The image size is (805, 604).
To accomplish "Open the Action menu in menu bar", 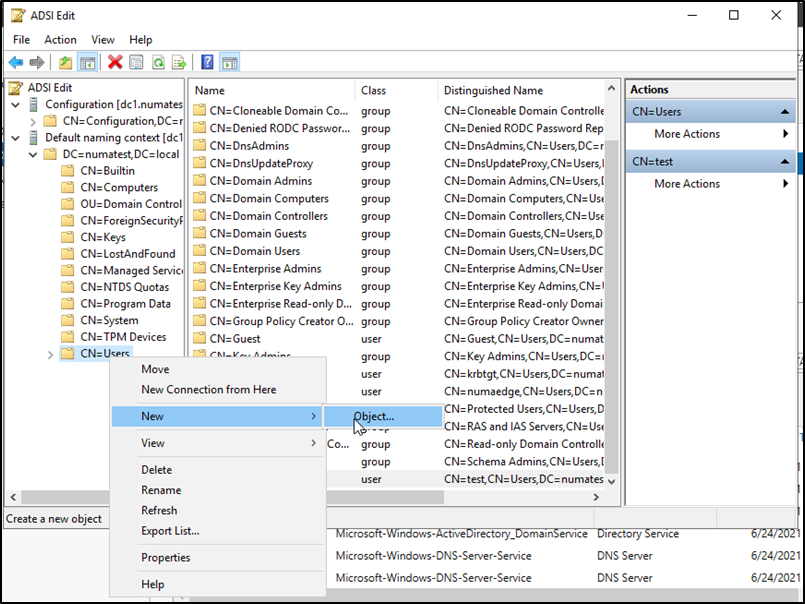I will [x=60, y=40].
